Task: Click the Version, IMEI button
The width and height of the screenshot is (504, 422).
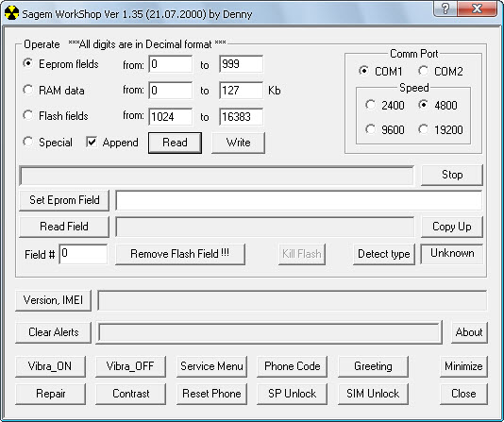Action: tap(54, 300)
